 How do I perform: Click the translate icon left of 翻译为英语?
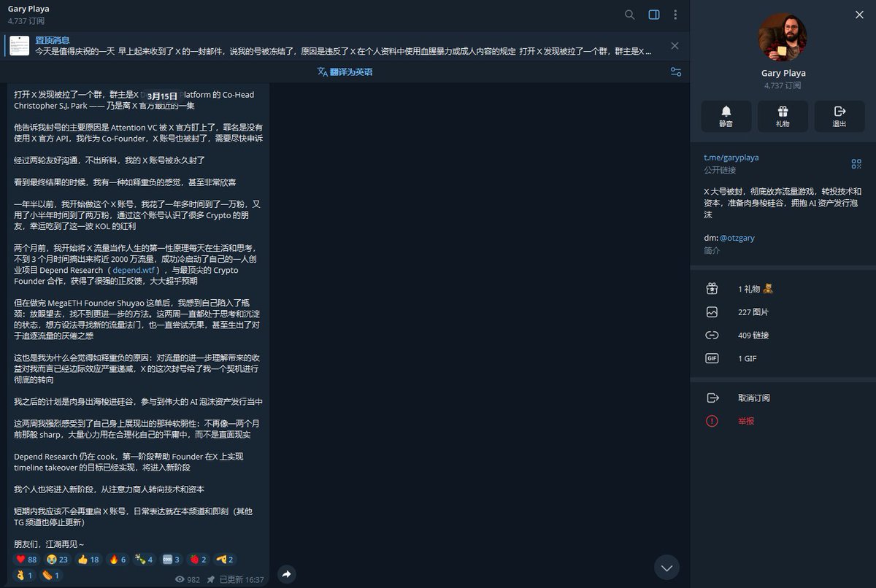tap(322, 71)
